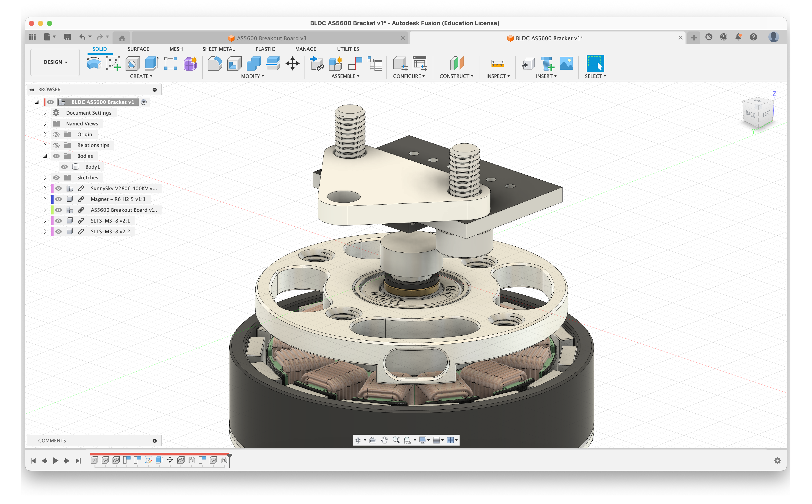This screenshot has width=812, height=504.
Task: Click the Move/Copy arrows icon
Action: pyautogui.click(x=292, y=63)
